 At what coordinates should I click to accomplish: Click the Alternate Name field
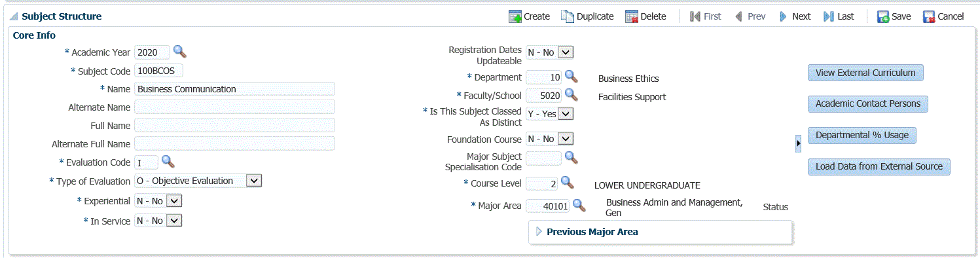(234, 107)
